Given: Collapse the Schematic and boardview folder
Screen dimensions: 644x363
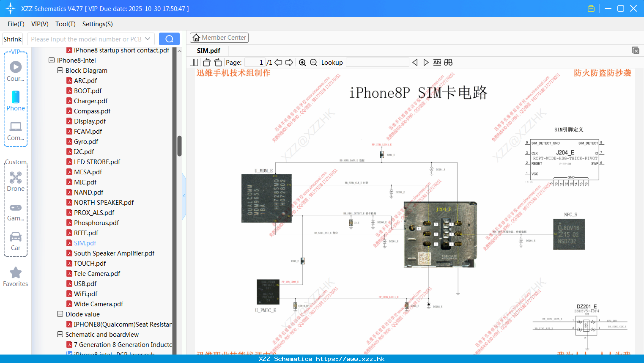Looking at the screenshot, I should 60,335.
